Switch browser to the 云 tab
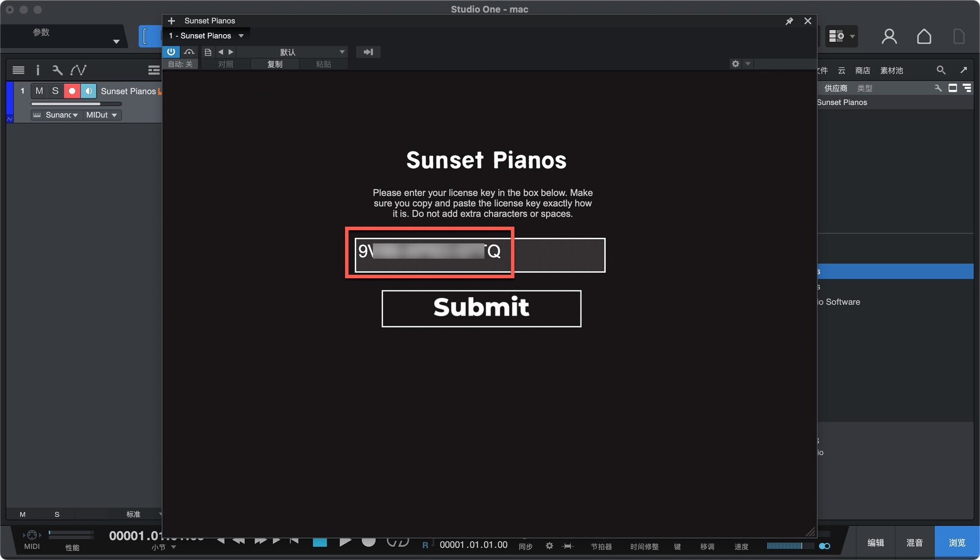Viewport: 980px width, 560px height. point(842,70)
